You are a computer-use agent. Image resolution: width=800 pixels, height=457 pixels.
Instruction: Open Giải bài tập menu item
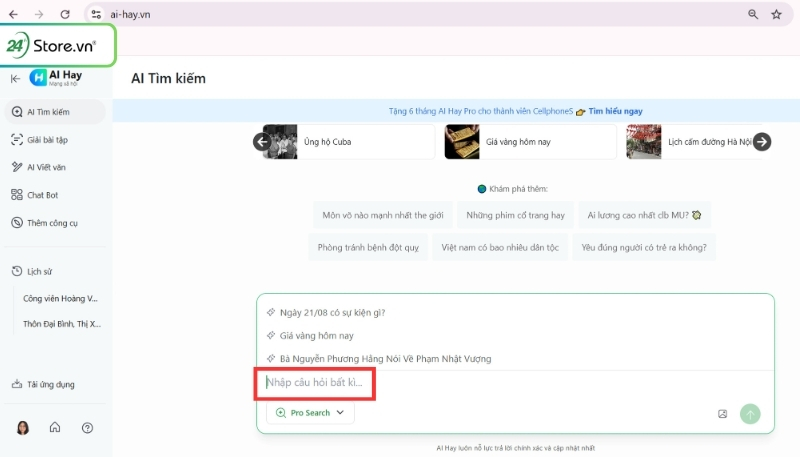tap(46, 139)
